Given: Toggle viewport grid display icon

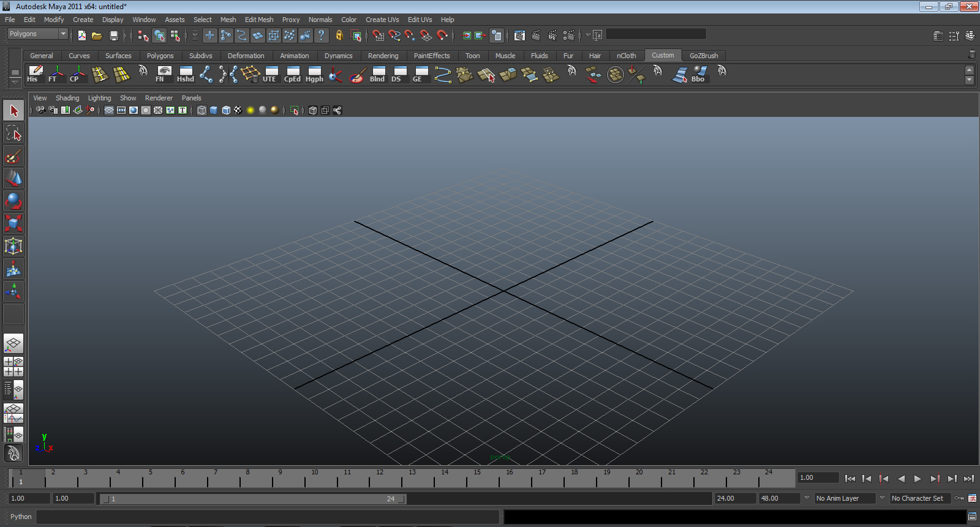Looking at the screenshot, I should (x=109, y=110).
